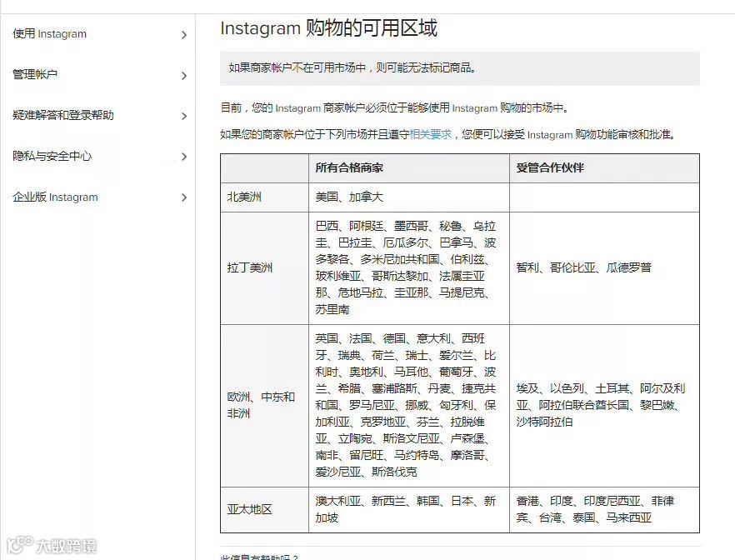The width and height of the screenshot is (735, 560).
Task: Open the 使用 Instagram sidebar item
Action: (50, 33)
